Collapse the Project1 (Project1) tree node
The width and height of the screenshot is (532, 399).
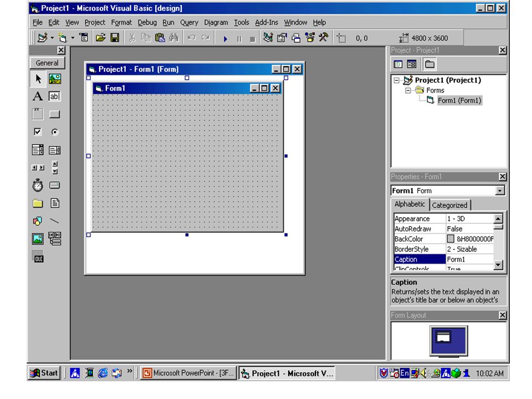point(396,80)
